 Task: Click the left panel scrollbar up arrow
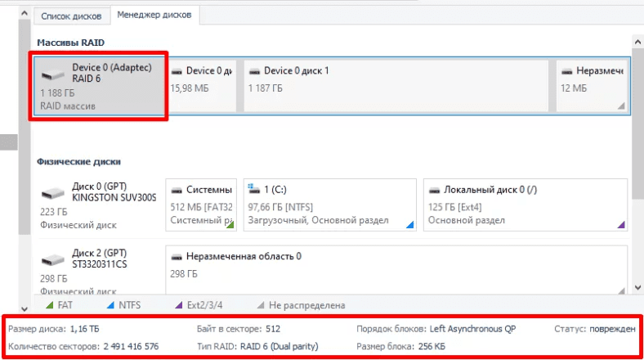pos(25,14)
